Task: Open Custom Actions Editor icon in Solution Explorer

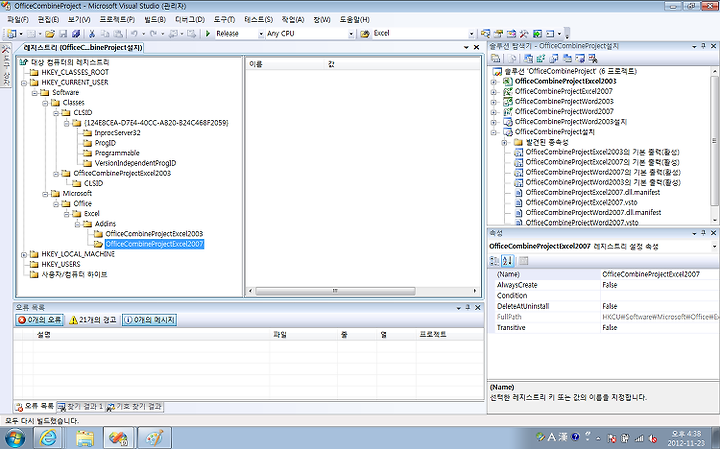Action: [x=579, y=58]
